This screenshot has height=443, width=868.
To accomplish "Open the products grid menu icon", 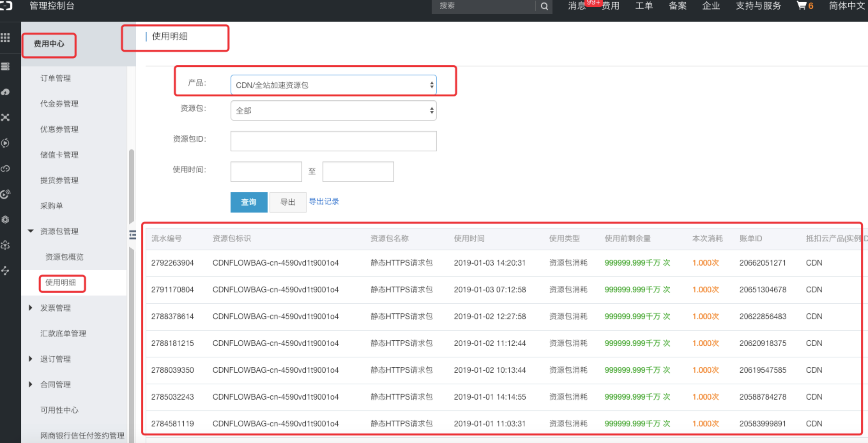I will point(5,37).
